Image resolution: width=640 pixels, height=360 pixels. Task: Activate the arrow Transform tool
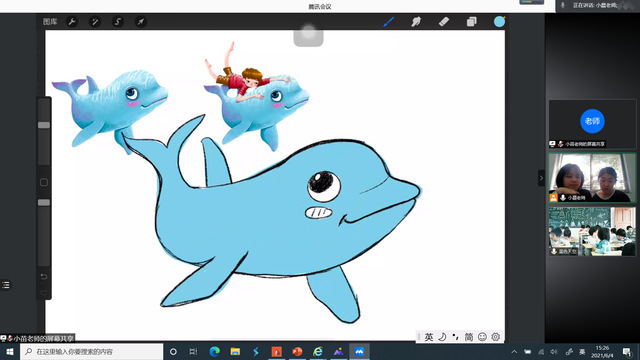[x=140, y=22]
